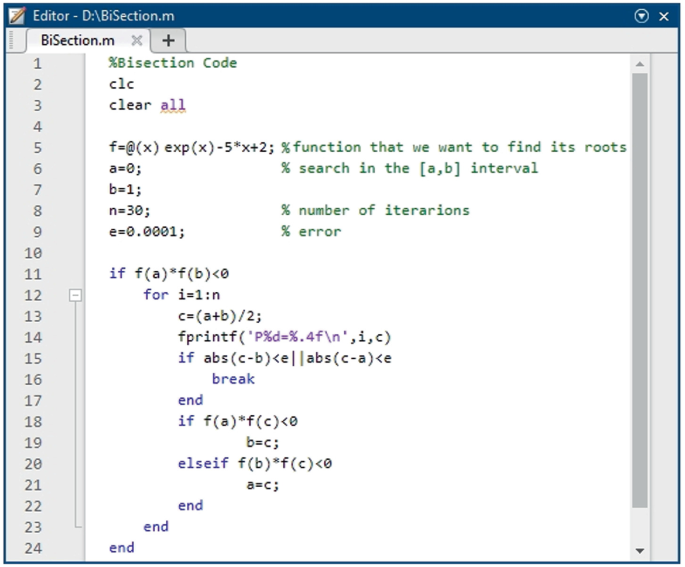
Task: Set breakpoint at line number 13
Action: coord(37,316)
